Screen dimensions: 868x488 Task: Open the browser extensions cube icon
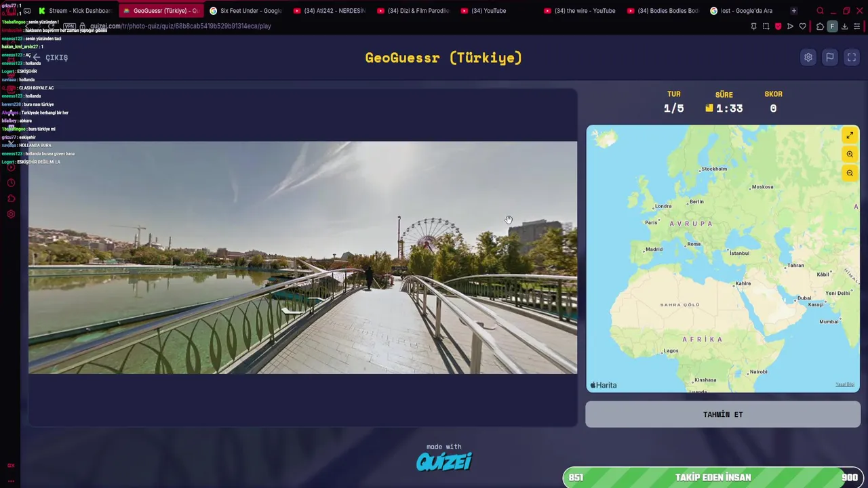(820, 26)
